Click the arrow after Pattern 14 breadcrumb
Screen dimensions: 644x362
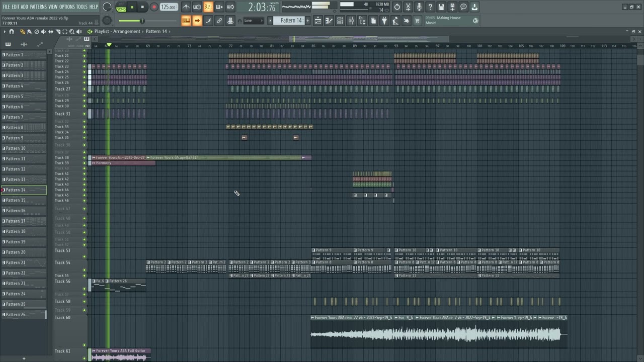click(x=170, y=31)
